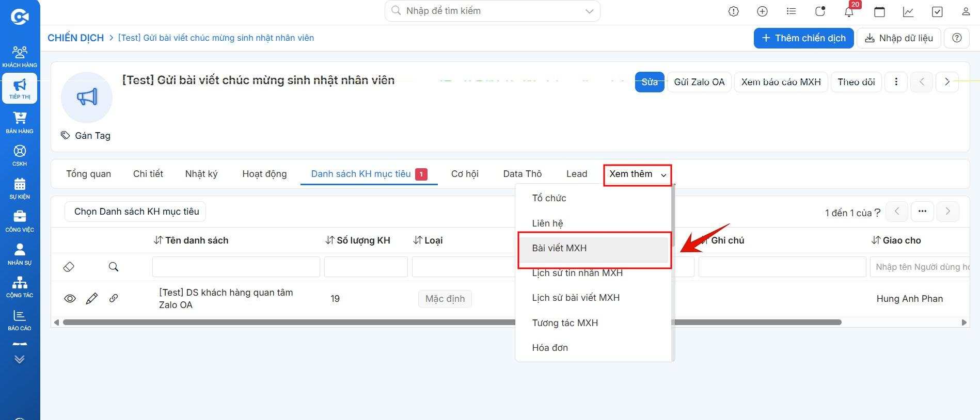Screen dimensions: 980x420
Task: Click the Thêm chiến dịch button
Action: click(x=803, y=38)
